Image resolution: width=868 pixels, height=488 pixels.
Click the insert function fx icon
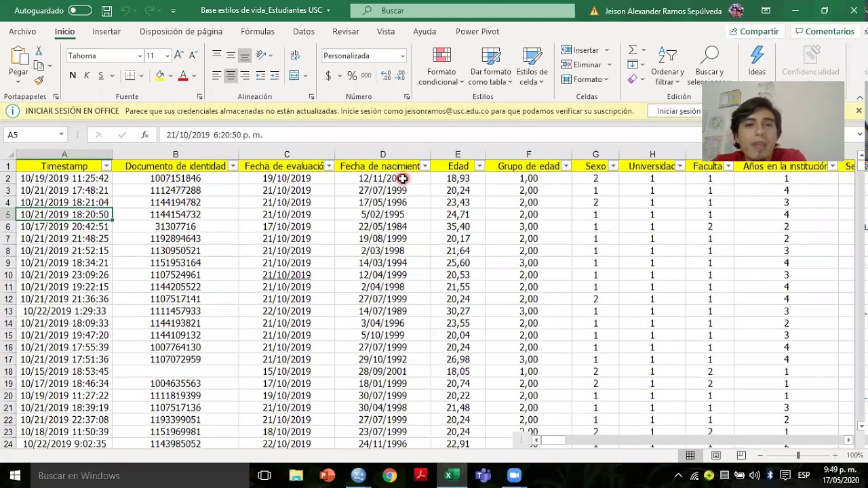point(144,135)
